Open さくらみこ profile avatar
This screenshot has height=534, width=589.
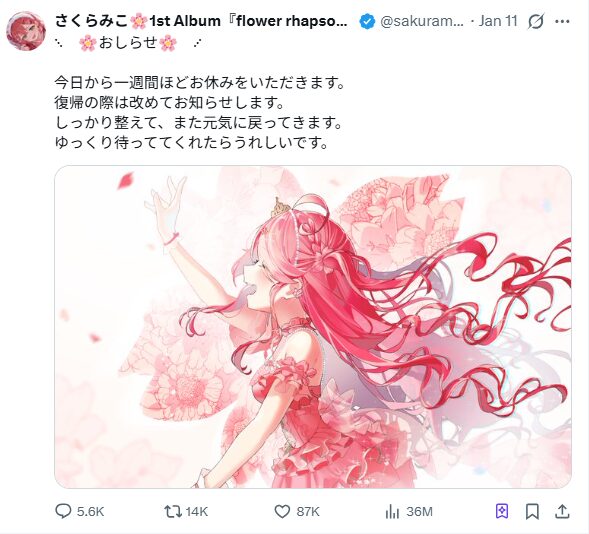pyautogui.click(x=26, y=31)
